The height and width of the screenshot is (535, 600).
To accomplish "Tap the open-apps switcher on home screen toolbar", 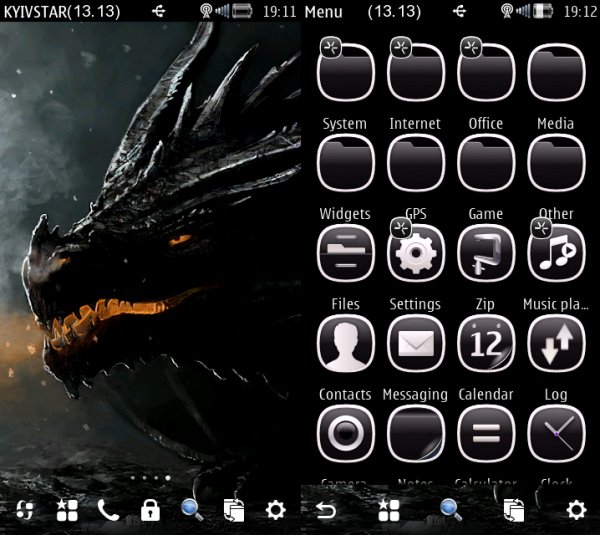I will click(x=234, y=511).
